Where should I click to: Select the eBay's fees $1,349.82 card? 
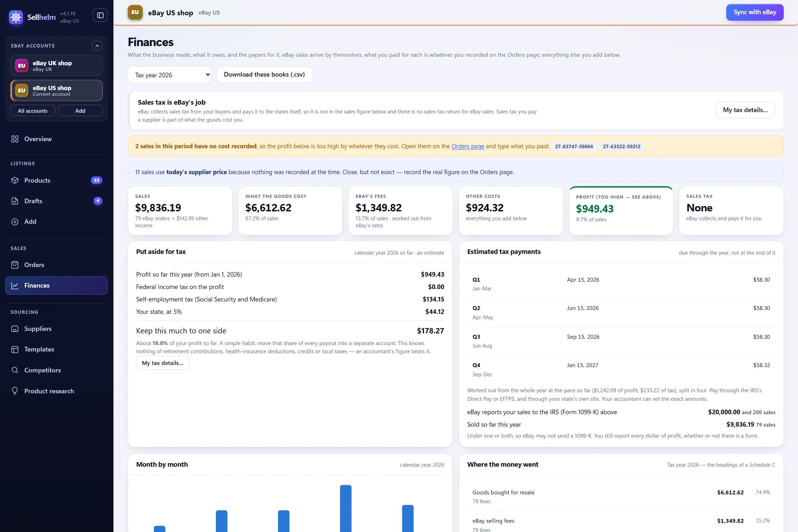point(400,211)
